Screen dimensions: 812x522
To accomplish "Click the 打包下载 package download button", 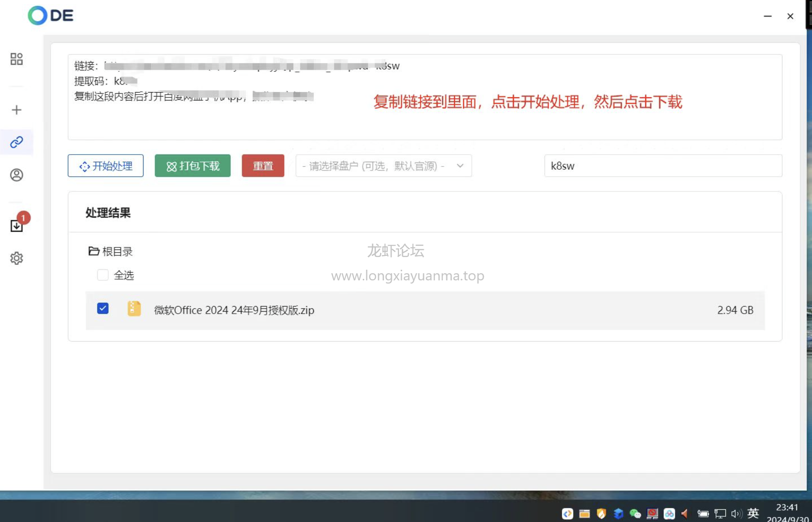I will 192,166.
